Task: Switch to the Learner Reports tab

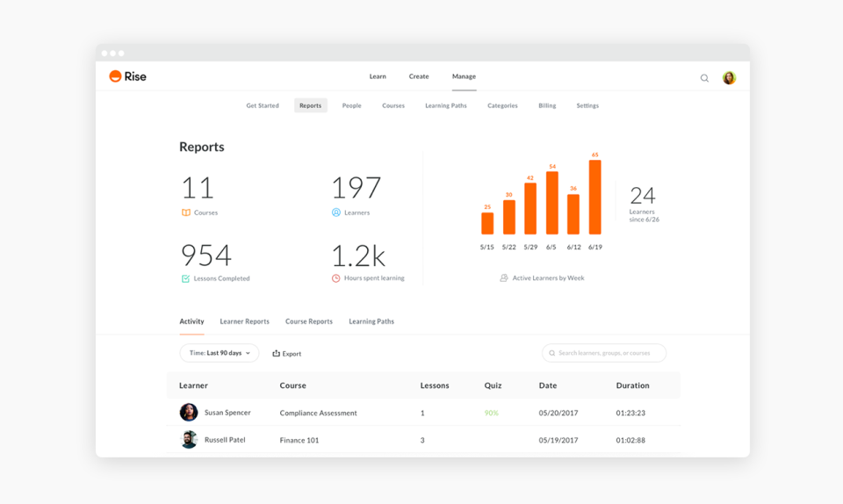Action: pos(245,321)
